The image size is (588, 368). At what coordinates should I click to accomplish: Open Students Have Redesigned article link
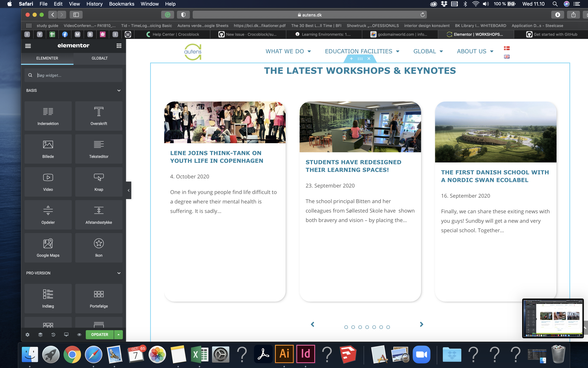click(353, 166)
